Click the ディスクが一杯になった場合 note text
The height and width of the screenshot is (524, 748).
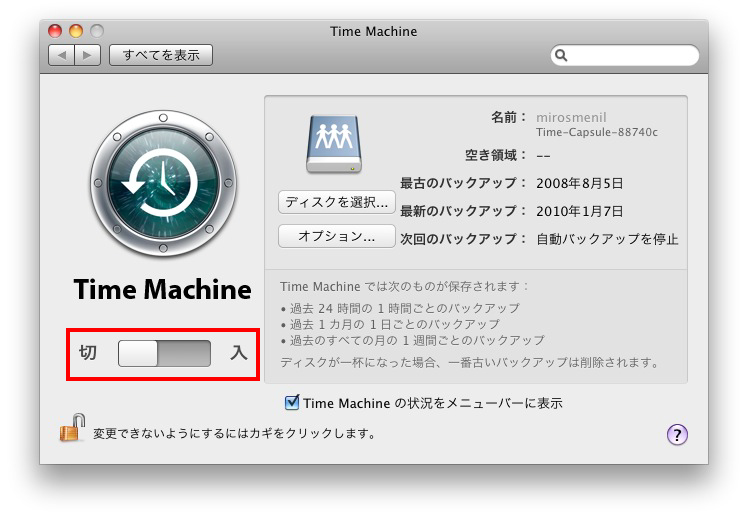pos(470,363)
